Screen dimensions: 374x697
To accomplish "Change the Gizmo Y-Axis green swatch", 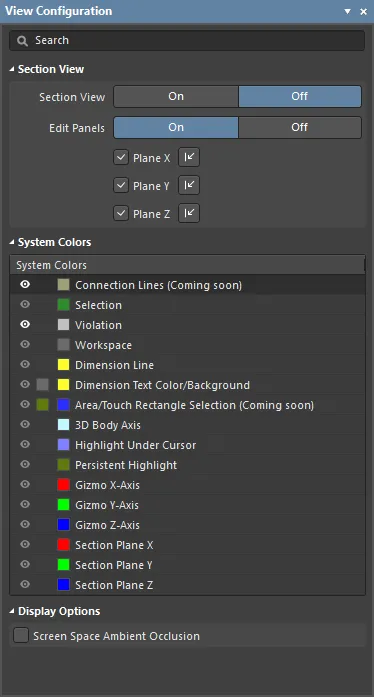I will click(64, 505).
